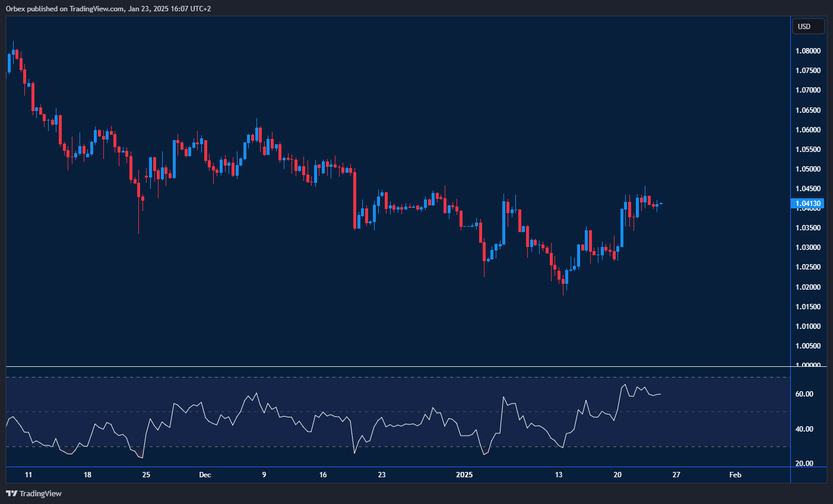Click the USD unit button on price scale
The width and height of the screenshot is (833, 504).
(x=808, y=26)
